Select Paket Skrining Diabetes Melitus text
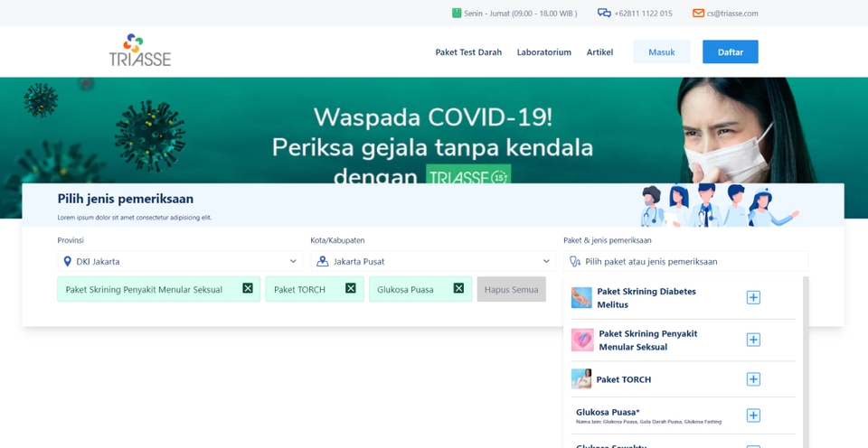 point(646,297)
